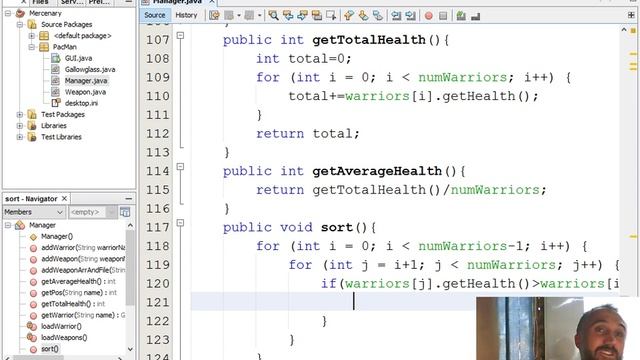Select loadWarrior() in Navigator
Viewport: 640px width, 360px height.
61,327
